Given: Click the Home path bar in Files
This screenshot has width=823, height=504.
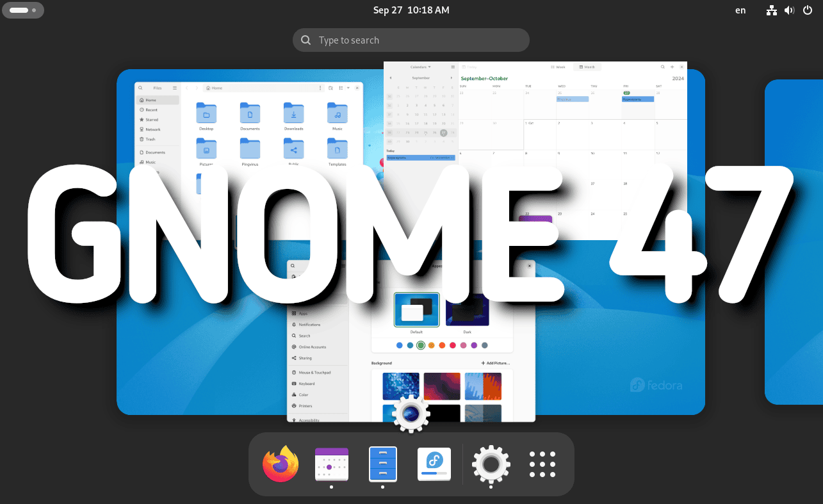Looking at the screenshot, I should point(263,88).
